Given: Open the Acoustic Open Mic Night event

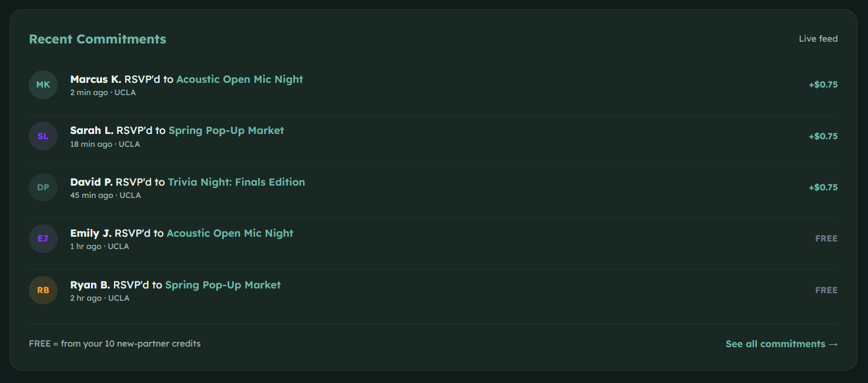Looking at the screenshot, I should (239, 79).
